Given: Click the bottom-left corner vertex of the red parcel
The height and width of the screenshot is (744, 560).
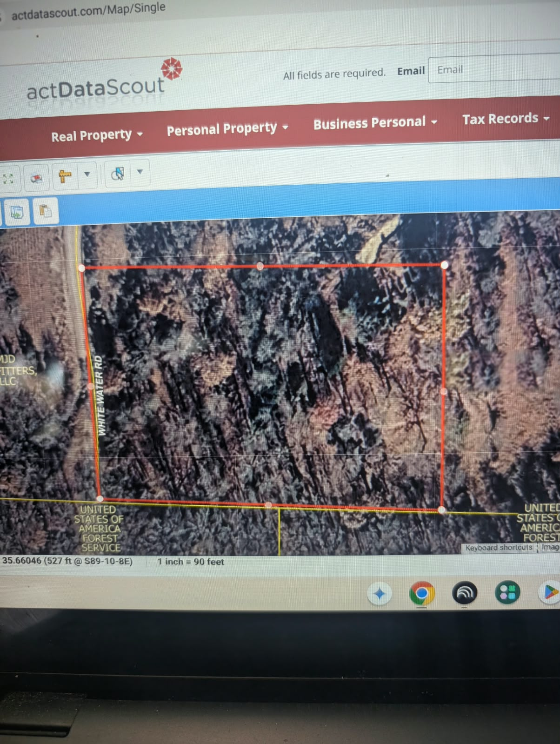Looking at the screenshot, I should 100,498.
